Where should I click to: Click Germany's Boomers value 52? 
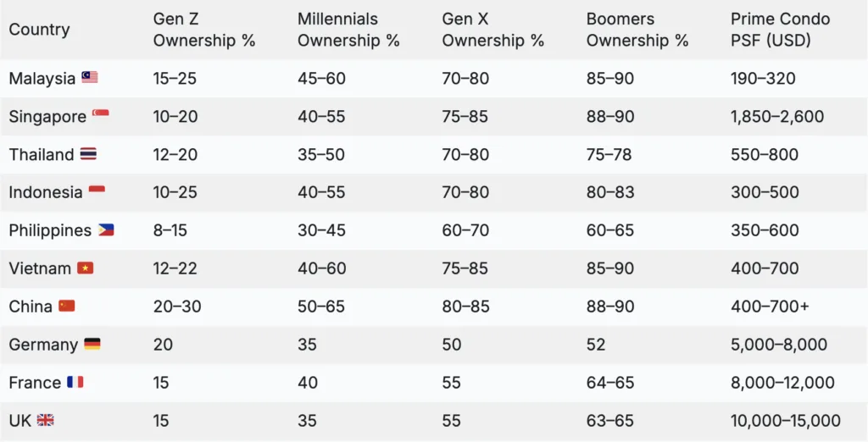[x=597, y=345]
